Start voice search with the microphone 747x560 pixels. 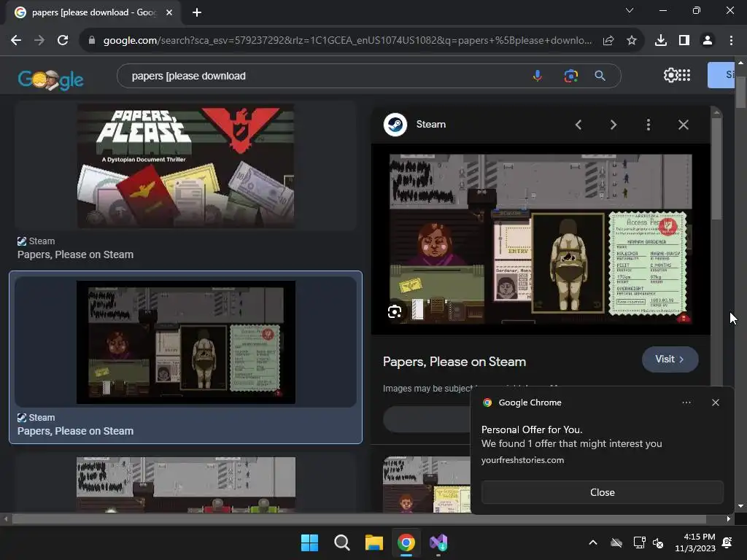(538, 76)
